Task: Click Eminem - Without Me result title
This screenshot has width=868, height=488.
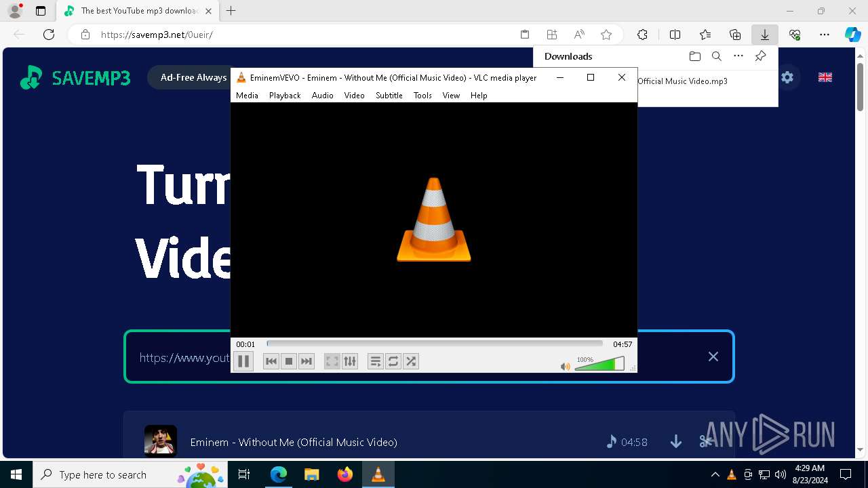Action: point(294,442)
